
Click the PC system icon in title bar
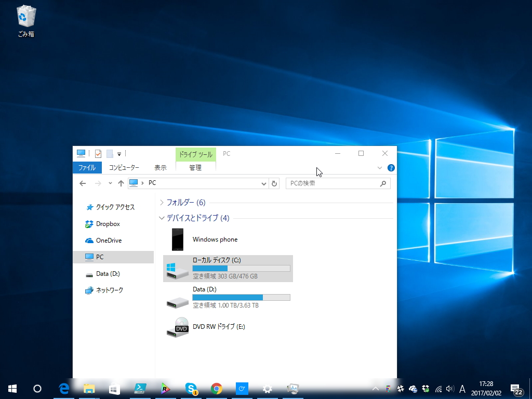click(x=81, y=154)
